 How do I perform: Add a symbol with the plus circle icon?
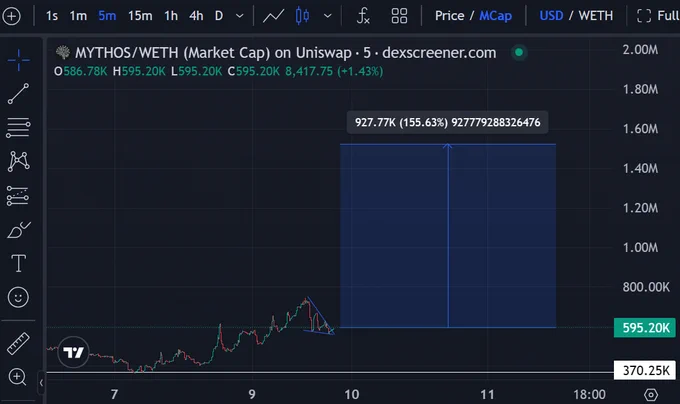11,16
